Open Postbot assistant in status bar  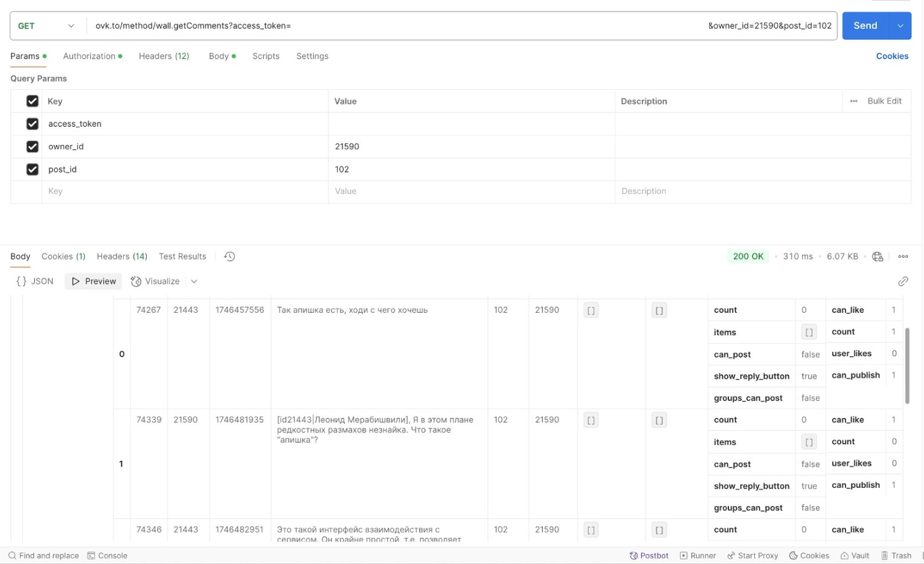click(x=649, y=556)
